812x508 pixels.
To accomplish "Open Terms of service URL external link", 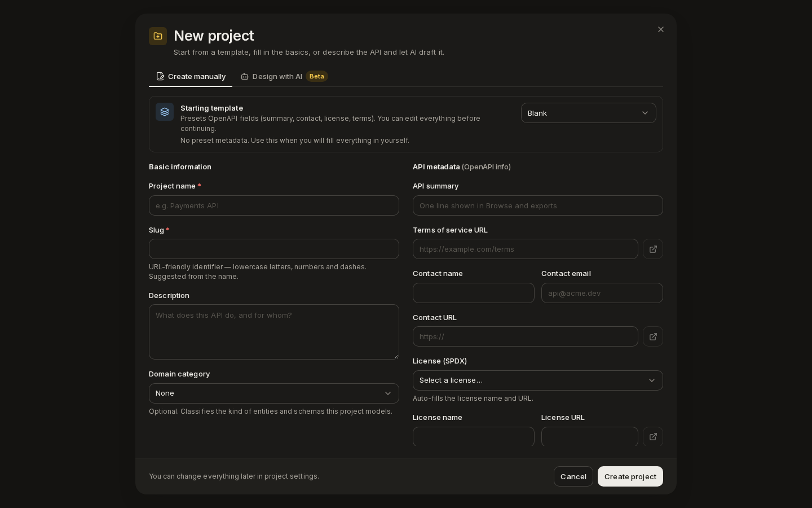I will click(x=653, y=249).
